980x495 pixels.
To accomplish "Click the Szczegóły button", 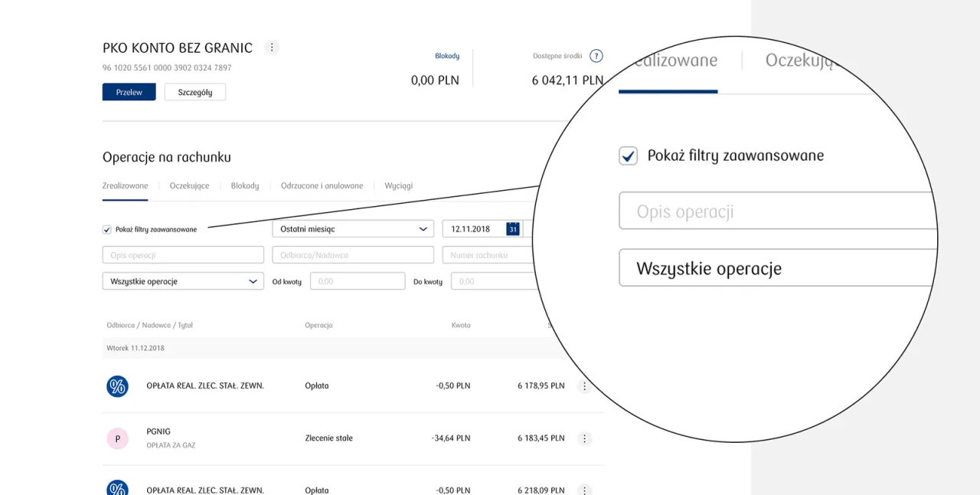I will click(x=195, y=92).
